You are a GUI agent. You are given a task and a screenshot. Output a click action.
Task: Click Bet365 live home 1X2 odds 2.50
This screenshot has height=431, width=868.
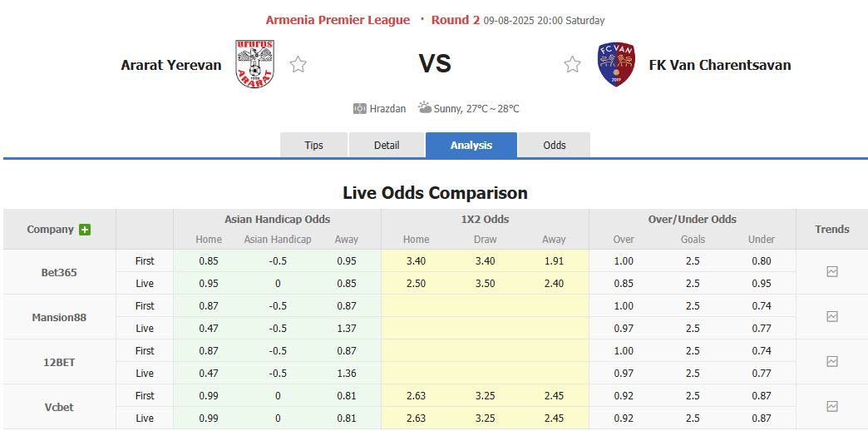(417, 284)
